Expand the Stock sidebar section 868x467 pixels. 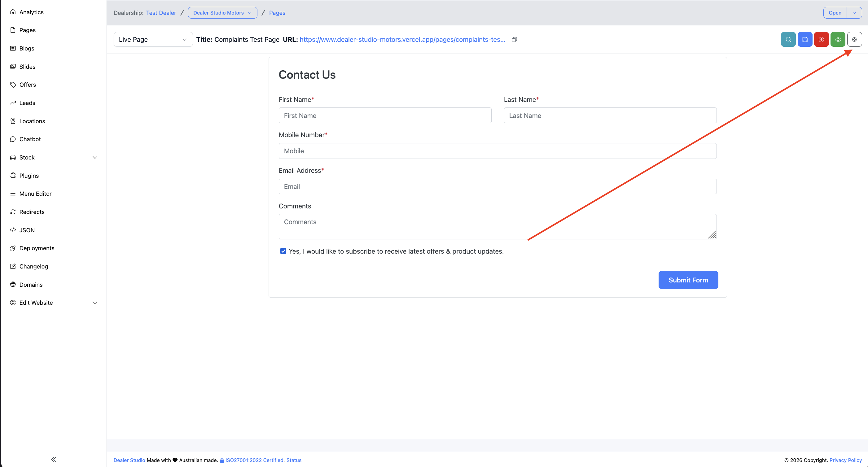pyautogui.click(x=95, y=157)
